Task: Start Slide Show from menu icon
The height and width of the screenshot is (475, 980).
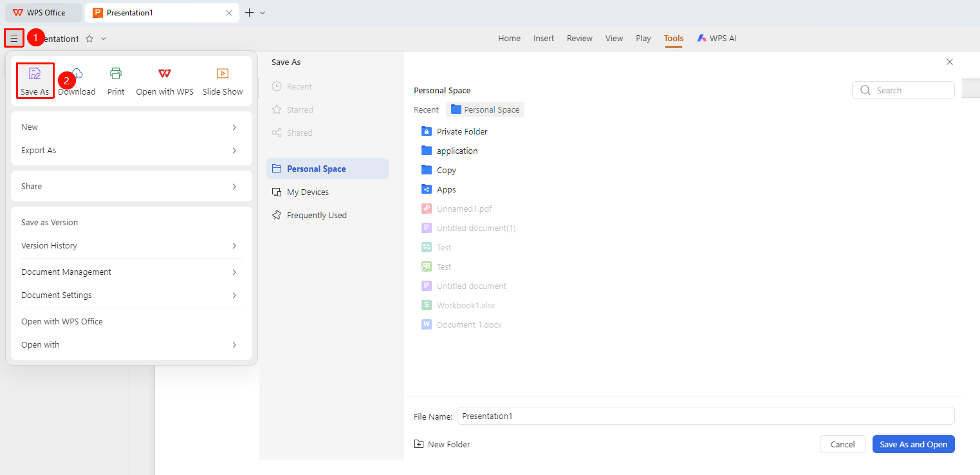Action: 223,73
